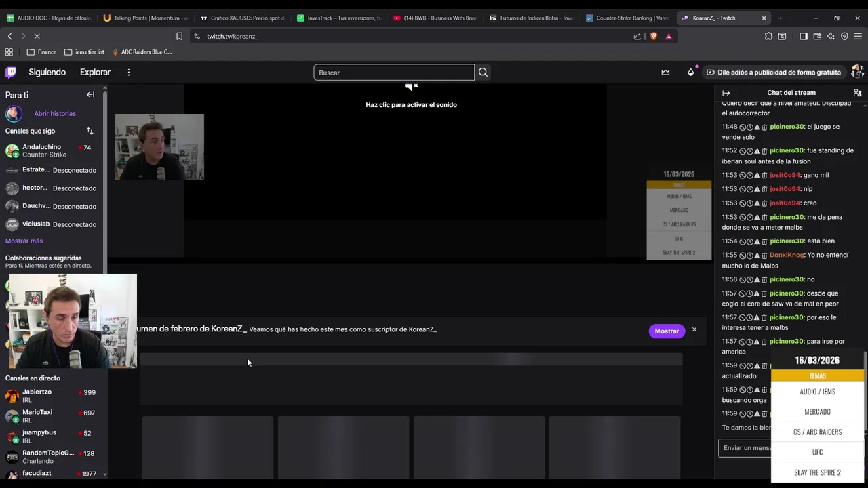Warn josit0o94 on the 'gano mil' message
868x488 pixels.
(757, 175)
